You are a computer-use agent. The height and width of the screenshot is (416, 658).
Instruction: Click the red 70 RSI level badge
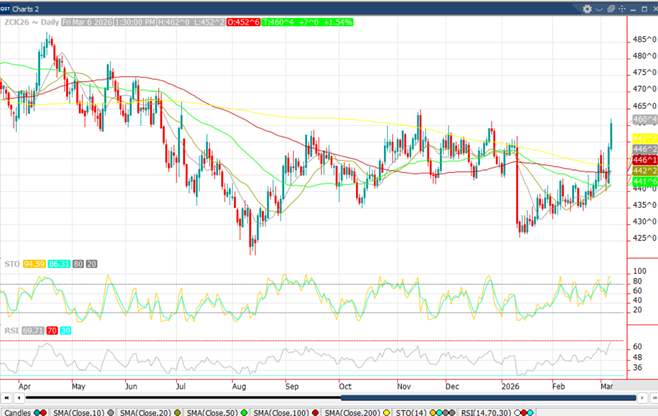pos(51,329)
